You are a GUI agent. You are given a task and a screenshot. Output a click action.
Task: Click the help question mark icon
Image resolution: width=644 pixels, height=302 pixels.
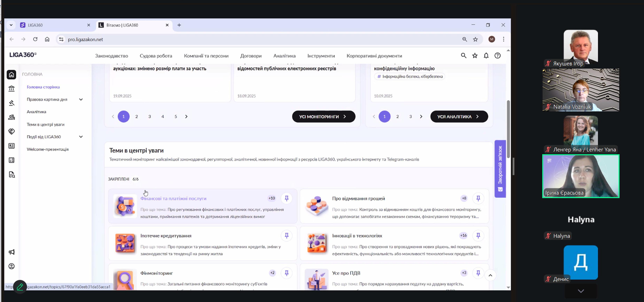(x=498, y=56)
